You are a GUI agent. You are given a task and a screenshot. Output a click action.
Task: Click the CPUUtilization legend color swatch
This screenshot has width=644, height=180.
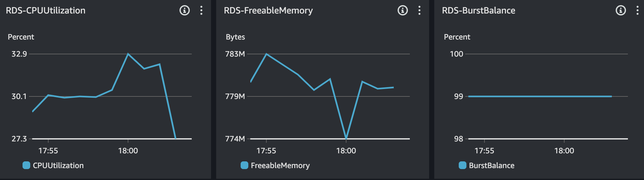pos(26,165)
